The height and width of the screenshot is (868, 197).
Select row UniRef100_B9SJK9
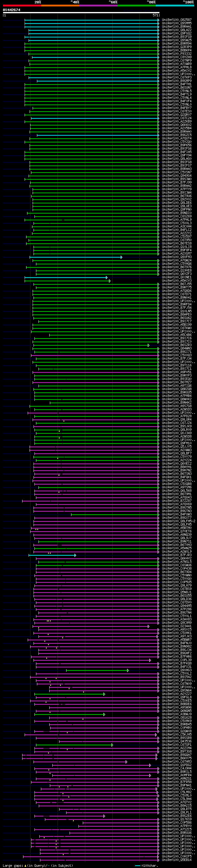pyautogui.click(x=177, y=426)
